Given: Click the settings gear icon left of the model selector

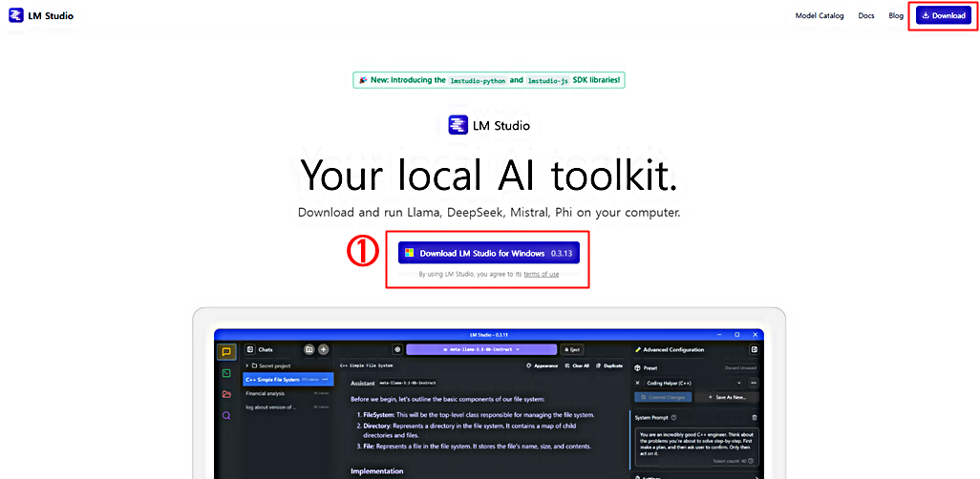Looking at the screenshot, I should pyautogui.click(x=397, y=350).
